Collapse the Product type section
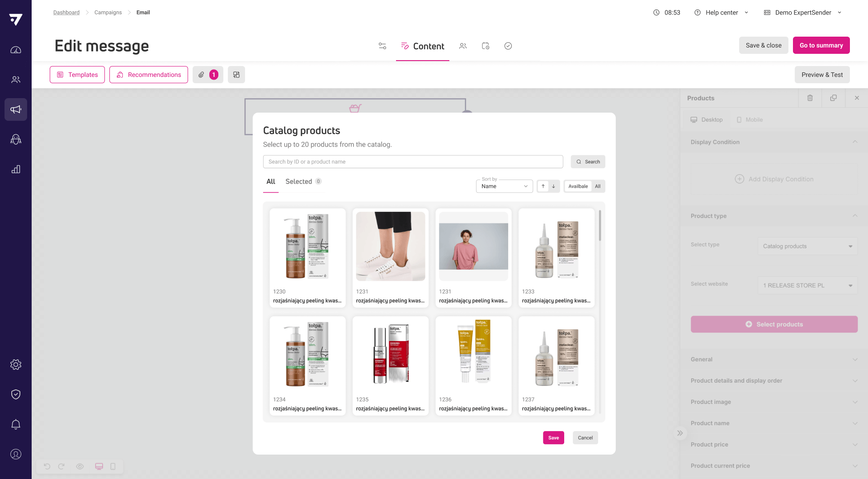This screenshot has height=479, width=868. 774,216
